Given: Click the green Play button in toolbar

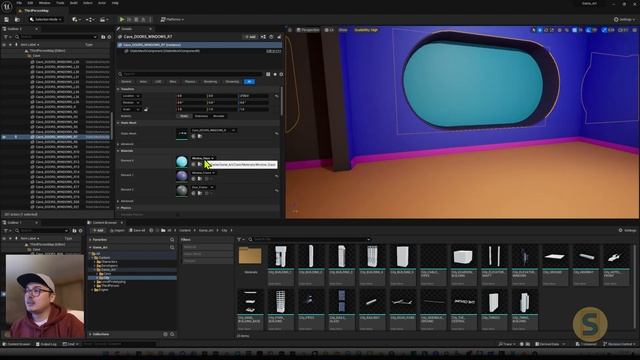Looking at the screenshot, I should tap(122, 19).
